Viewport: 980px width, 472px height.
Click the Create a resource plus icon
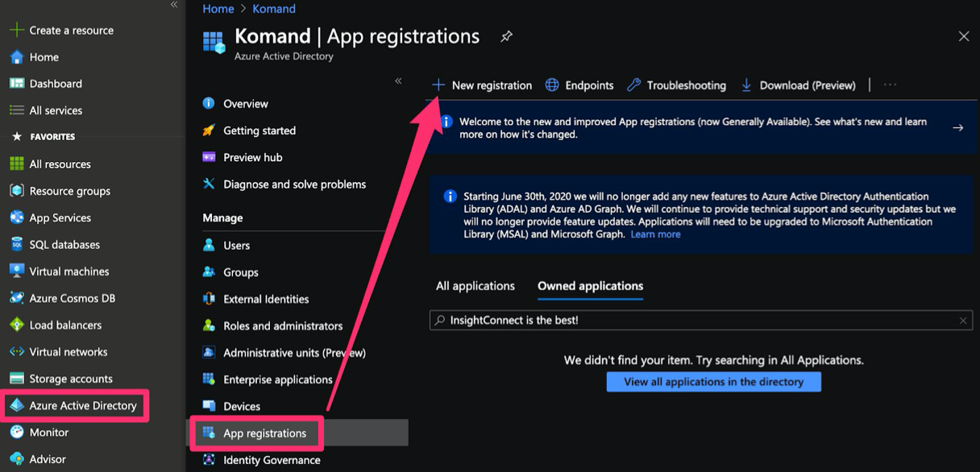(16, 30)
